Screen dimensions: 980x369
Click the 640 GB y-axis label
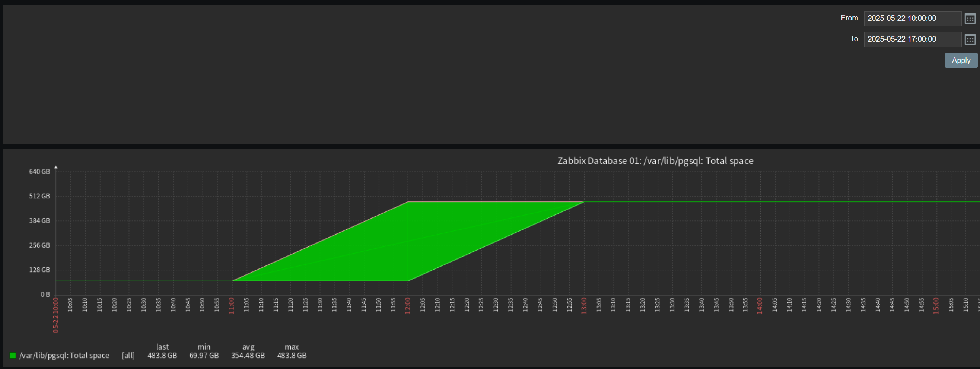(39, 172)
